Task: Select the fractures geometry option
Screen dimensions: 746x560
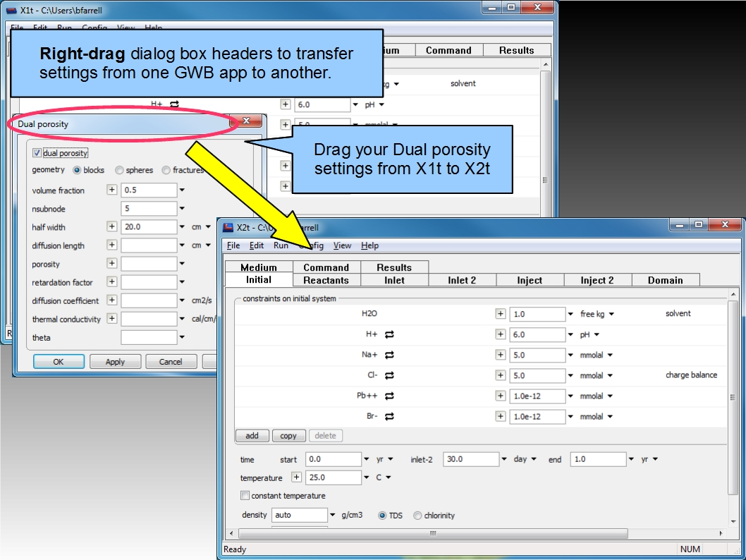Action: click(166, 170)
